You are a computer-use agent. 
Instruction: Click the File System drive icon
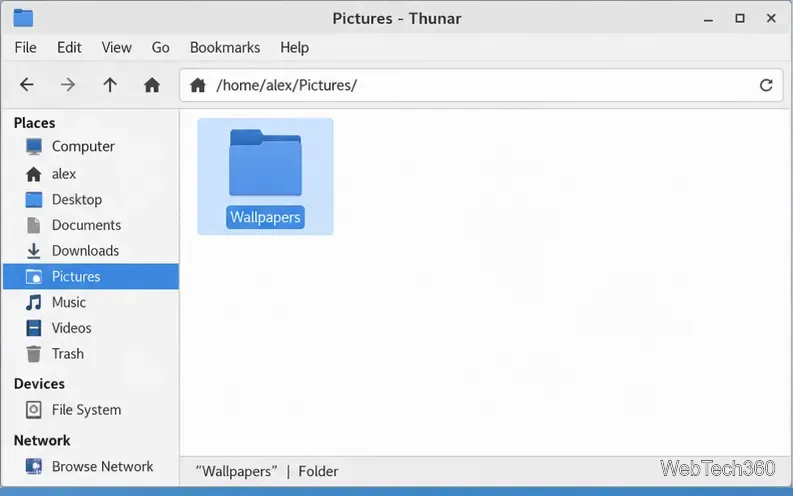(x=34, y=410)
